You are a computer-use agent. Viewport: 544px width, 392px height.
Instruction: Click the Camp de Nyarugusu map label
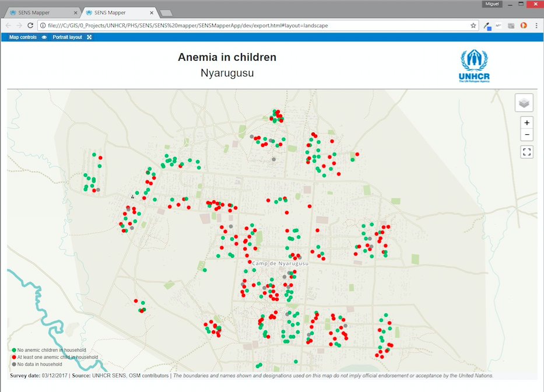coord(280,264)
